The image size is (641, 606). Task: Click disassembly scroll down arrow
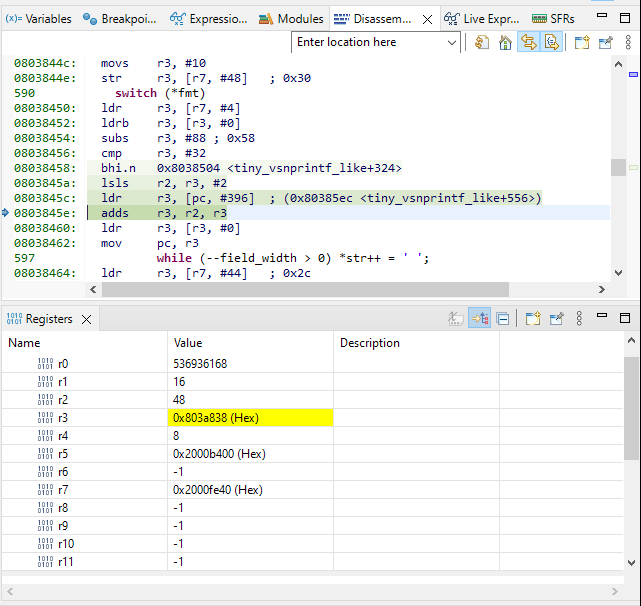618,273
